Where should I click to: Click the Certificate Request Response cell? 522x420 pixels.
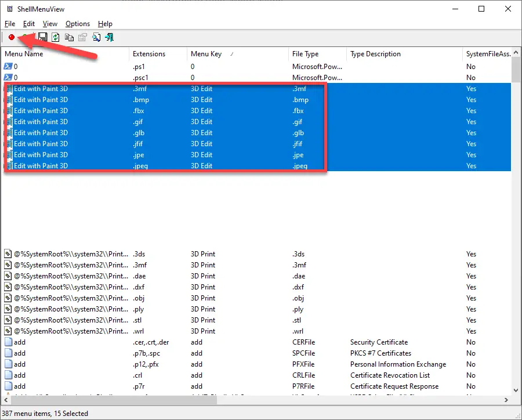[x=394, y=386]
